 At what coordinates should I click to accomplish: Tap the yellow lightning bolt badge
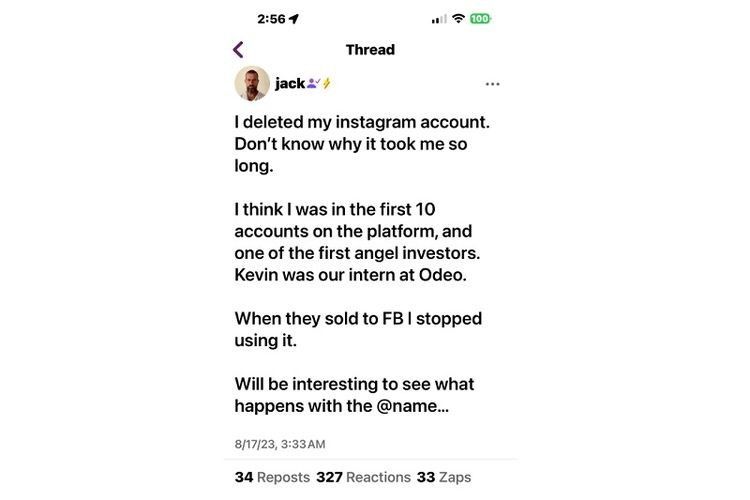tap(326, 84)
